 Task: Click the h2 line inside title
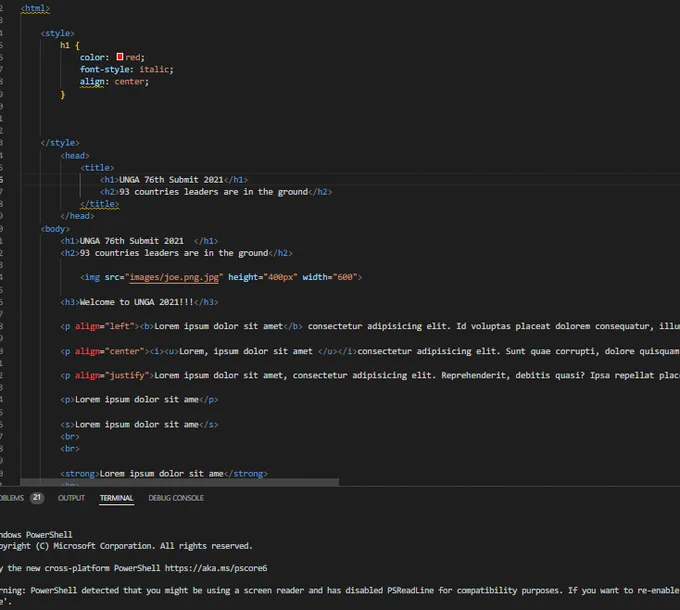click(216, 192)
